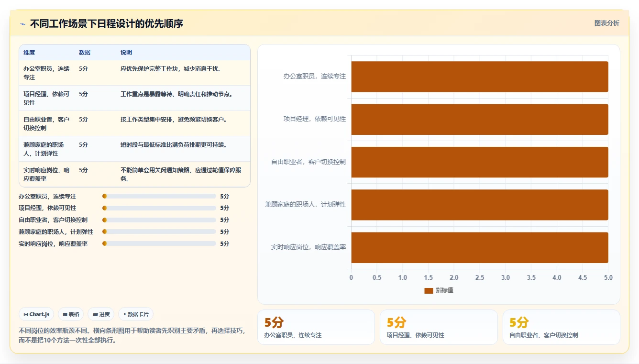Click the chart bar for 项目经理，依赖可见性
The width and height of the screenshot is (639, 364).
point(480,119)
